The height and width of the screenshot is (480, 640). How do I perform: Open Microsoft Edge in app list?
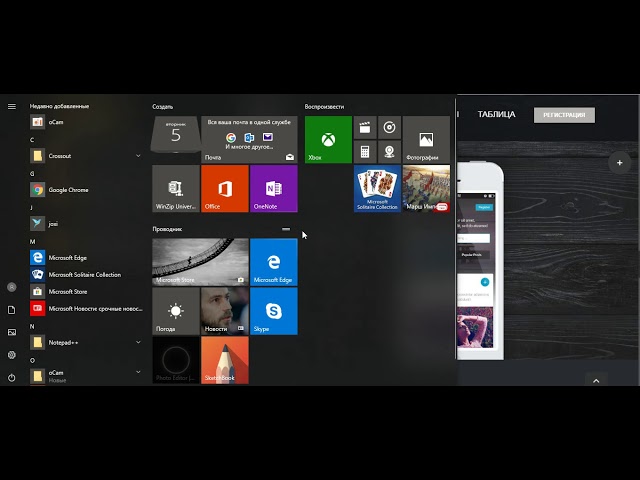coord(86,258)
